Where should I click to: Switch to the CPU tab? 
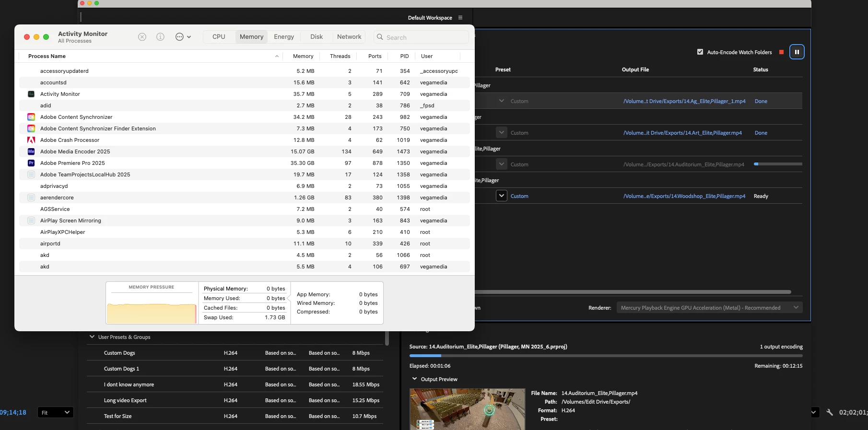click(219, 37)
